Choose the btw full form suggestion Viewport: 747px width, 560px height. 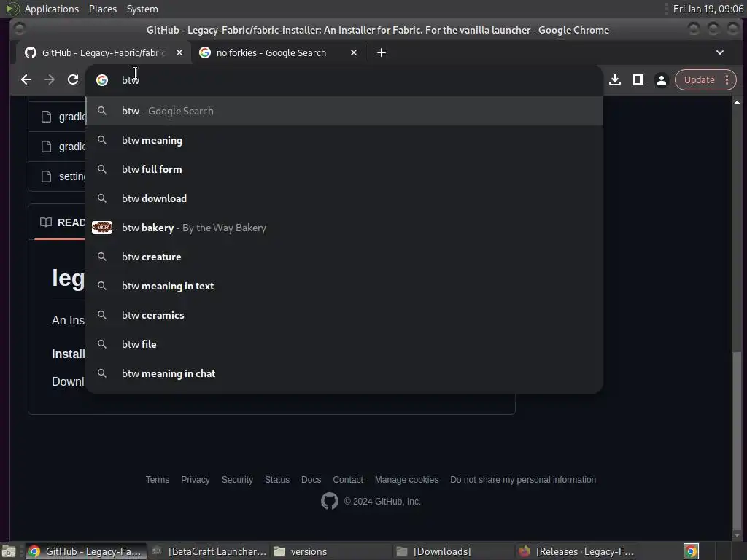[x=344, y=169]
